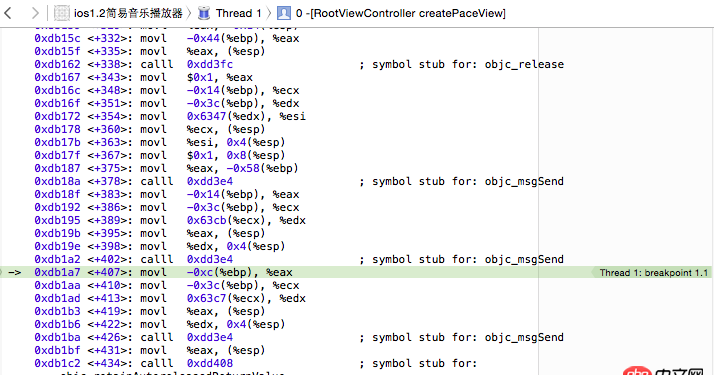This screenshot has height=375, width=714.
Task: Click the 0xdd408 call target address
Action: point(210,364)
